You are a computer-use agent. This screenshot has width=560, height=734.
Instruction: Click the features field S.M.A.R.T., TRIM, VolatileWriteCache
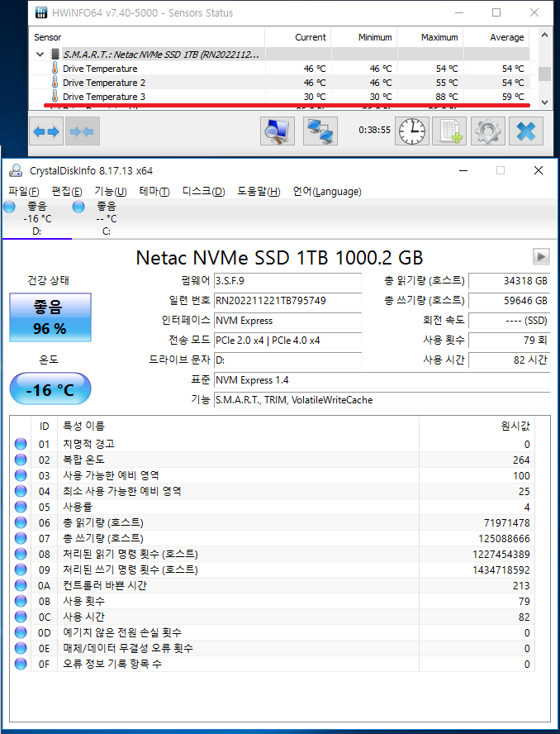(382, 400)
